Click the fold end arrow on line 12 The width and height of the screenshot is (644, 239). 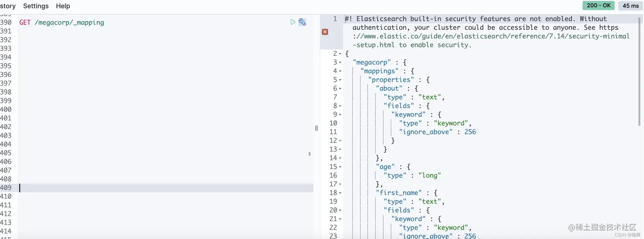pyautogui.click(x=340, y=141)
